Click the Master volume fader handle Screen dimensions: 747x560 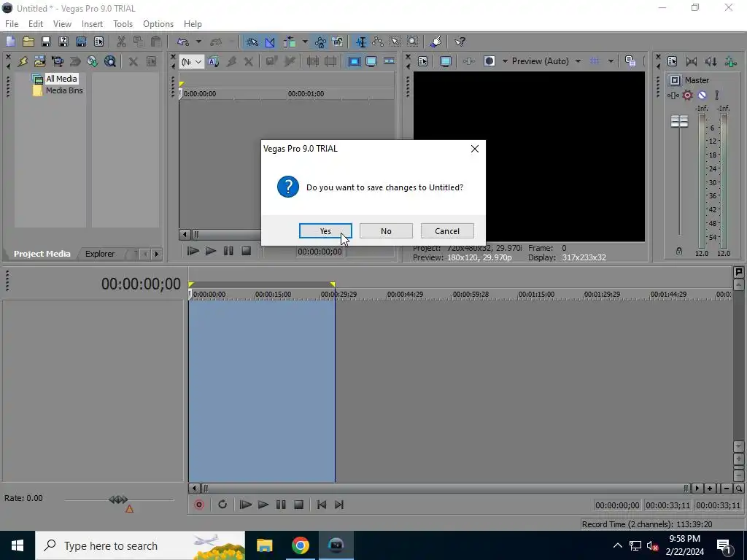click(679, 122)
